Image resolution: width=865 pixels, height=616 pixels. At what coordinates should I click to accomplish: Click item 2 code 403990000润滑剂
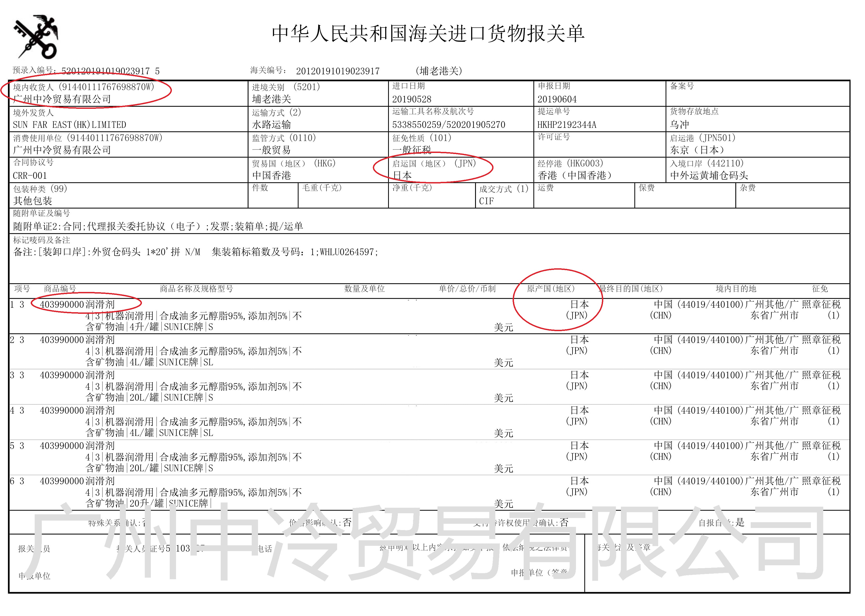coord(77,340)
